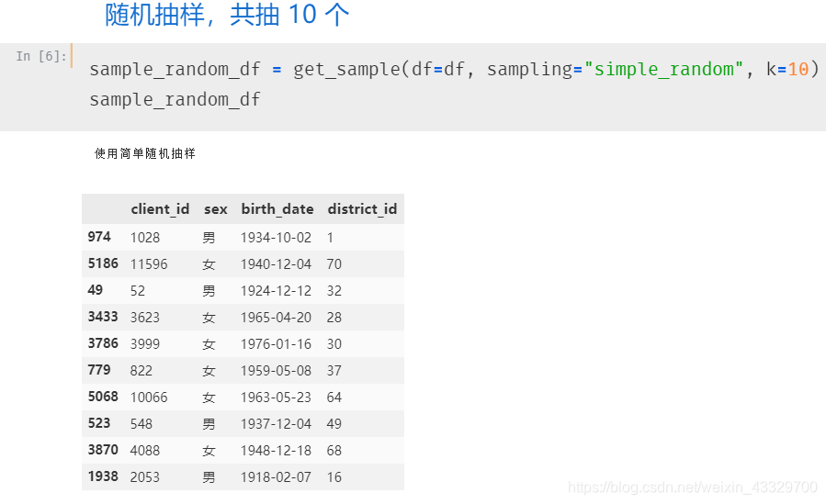Click client_id value 548

pyautogui.click(x=141, y=424)
